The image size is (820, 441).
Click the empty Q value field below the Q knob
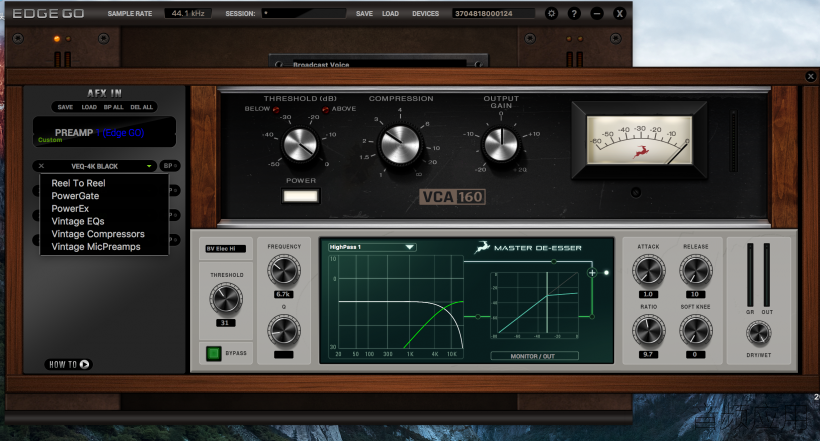point(283,355)
